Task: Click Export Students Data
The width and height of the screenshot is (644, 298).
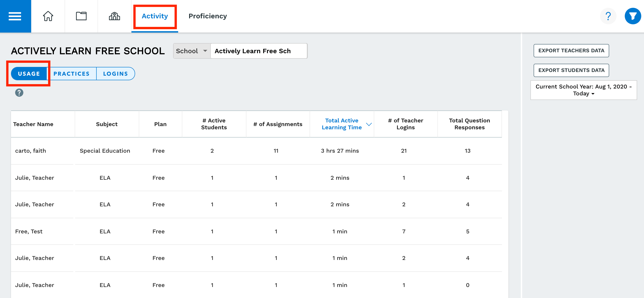Action: [x=571, y=70]
